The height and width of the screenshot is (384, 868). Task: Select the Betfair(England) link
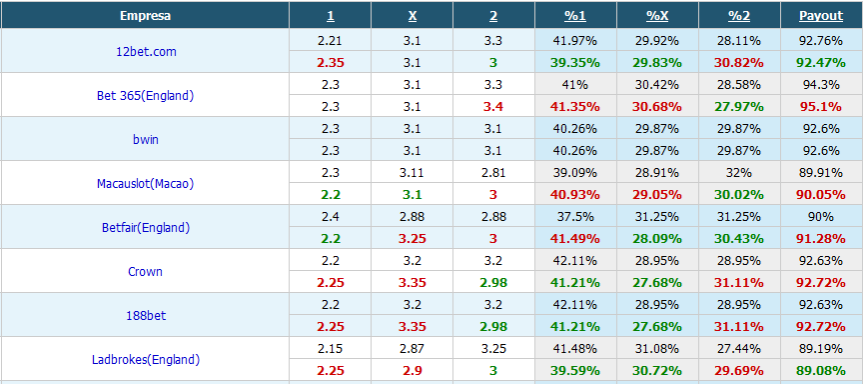pos(146,227)
